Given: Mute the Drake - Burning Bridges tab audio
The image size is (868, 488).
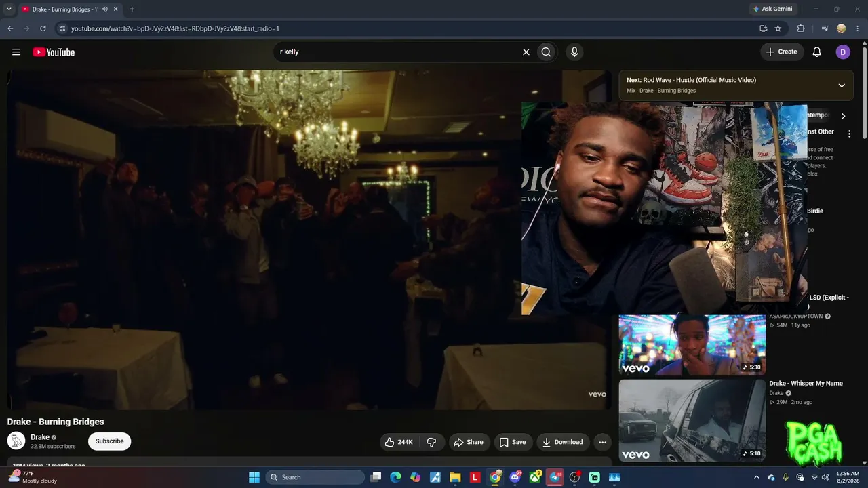Looking at the screenshot, I should (105, 9).
